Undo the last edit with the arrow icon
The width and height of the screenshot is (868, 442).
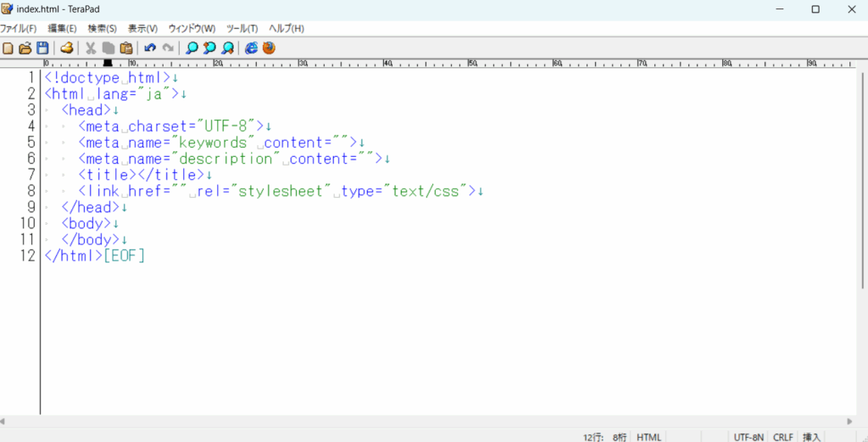(150, 48)
